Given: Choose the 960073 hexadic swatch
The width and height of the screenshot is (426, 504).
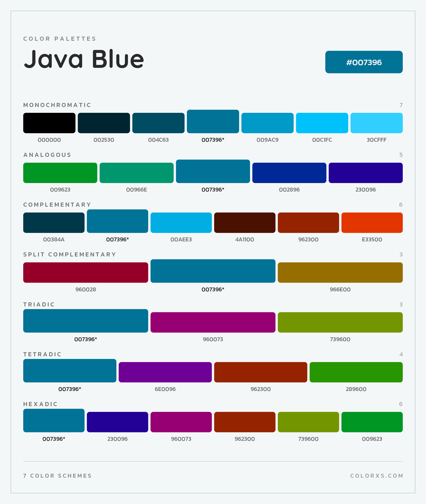Looking at the screenshot, I should 181,422.
